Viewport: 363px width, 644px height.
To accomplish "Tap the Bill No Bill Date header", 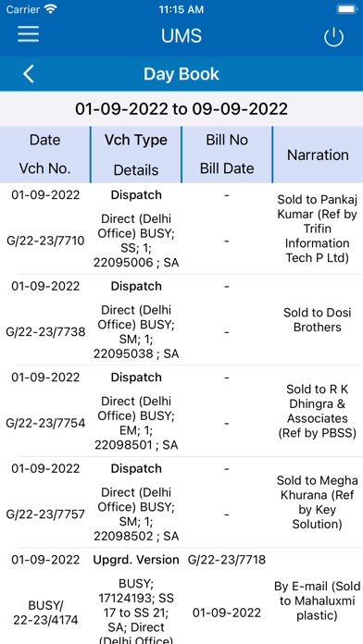I will pyautogui.click(x=227, y=155).
